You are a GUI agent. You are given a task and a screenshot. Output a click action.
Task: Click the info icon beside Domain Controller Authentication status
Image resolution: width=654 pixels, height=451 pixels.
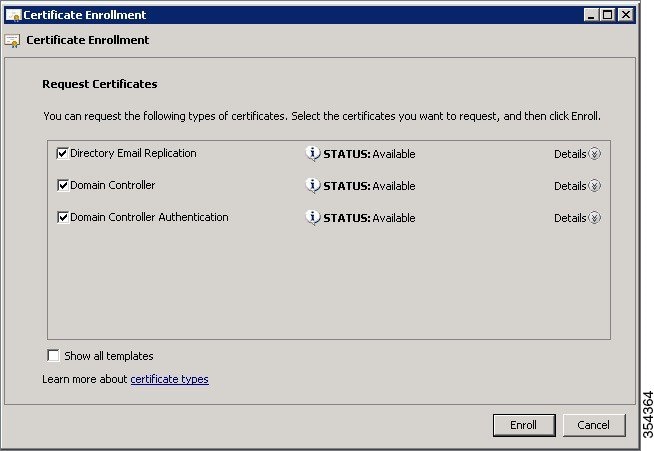[312, 217]
